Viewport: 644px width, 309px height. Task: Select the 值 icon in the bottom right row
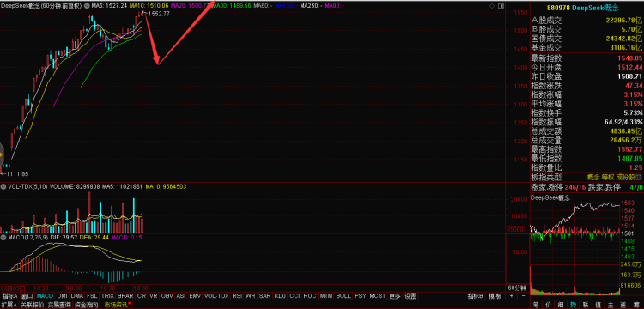coord(598,305)
